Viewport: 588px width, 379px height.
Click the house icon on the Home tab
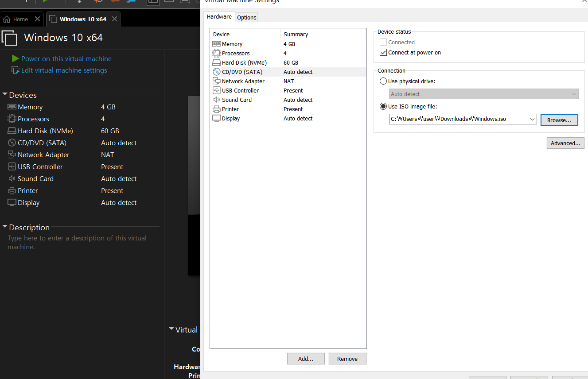coord(7,19)
